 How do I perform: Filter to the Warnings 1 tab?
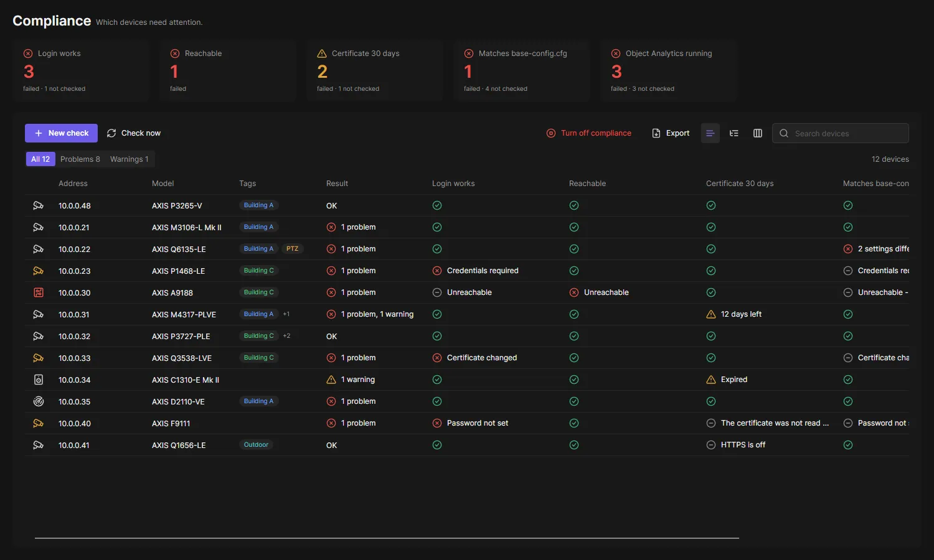click(130, 159)
